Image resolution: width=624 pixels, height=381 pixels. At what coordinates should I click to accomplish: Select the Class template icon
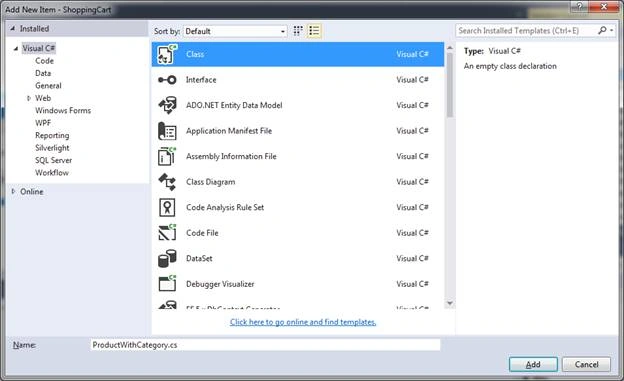(167, 55)
